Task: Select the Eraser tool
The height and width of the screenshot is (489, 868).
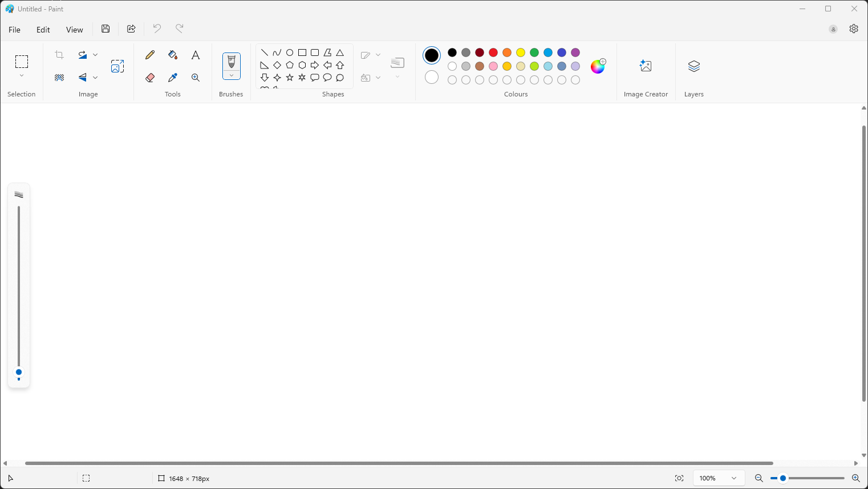Action: [x=150, y=78]
